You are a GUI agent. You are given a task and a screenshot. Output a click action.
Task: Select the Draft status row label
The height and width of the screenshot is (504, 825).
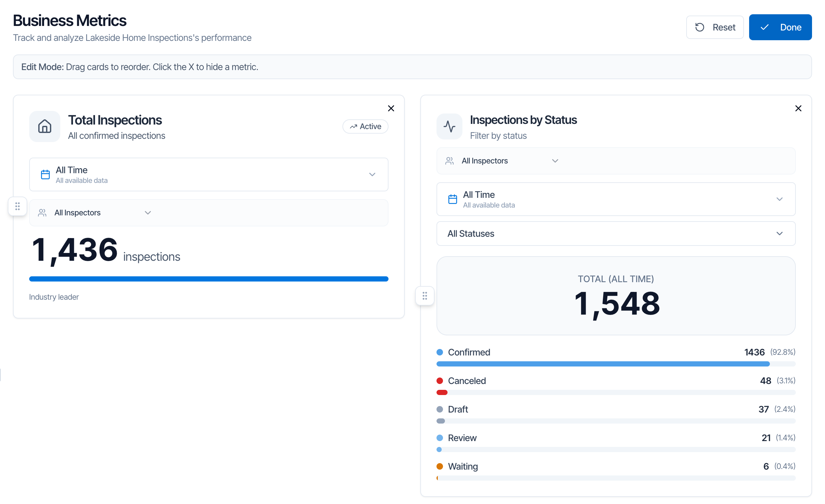[x=458, y=409]
